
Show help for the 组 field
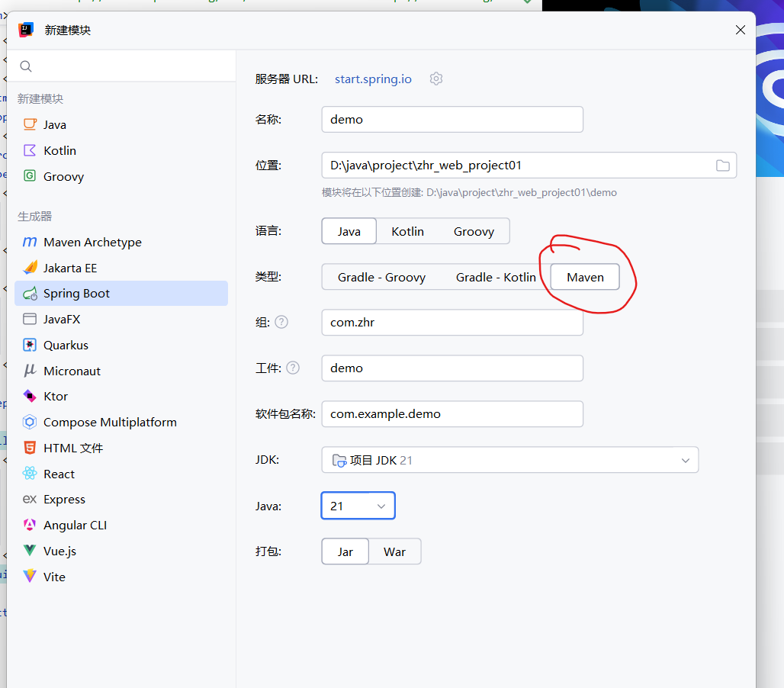pyautogui.click(x=281, y=322)
